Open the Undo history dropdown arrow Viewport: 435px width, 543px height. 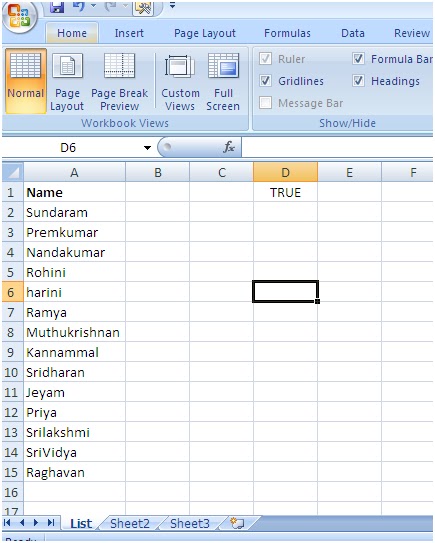(x=94, y=6)
